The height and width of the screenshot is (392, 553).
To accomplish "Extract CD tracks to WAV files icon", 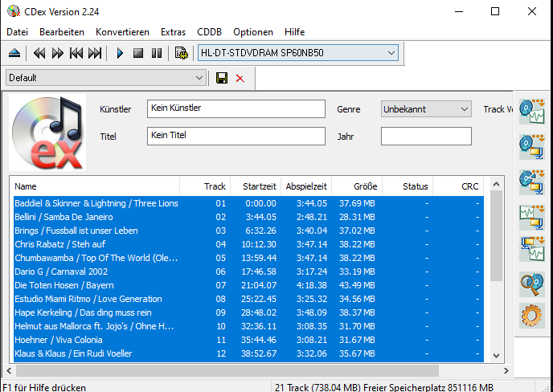I will coord(532,112).
